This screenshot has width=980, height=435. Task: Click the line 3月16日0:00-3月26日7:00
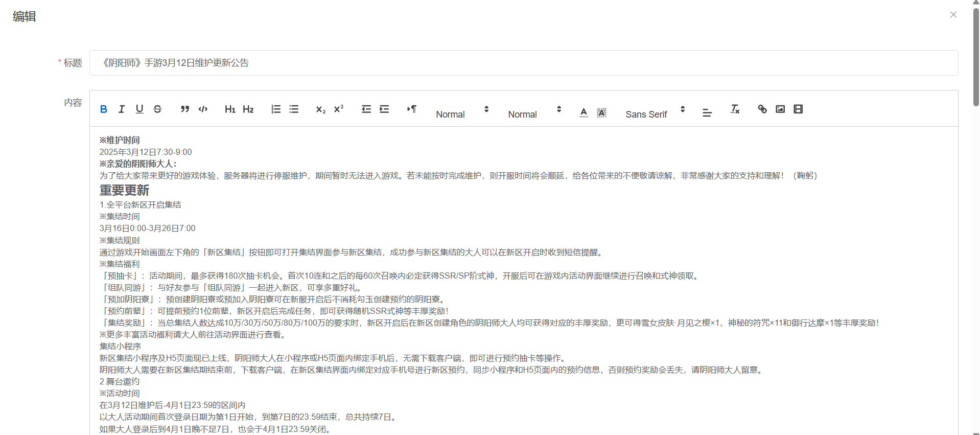tap(147, 228)
